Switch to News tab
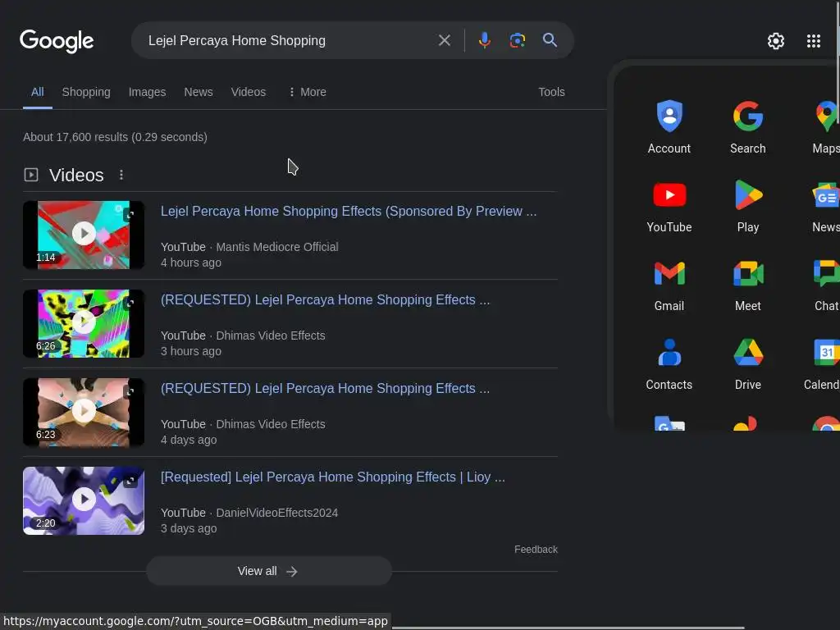The width and height of the screenshot is (840, 630). (199, 92)
